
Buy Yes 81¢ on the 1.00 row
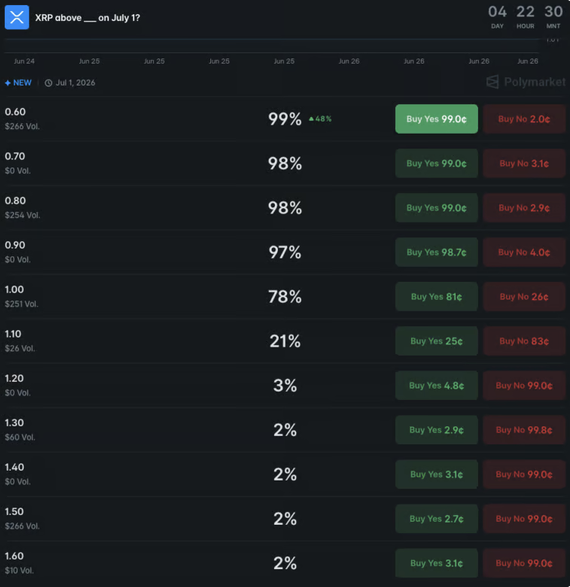436,296
